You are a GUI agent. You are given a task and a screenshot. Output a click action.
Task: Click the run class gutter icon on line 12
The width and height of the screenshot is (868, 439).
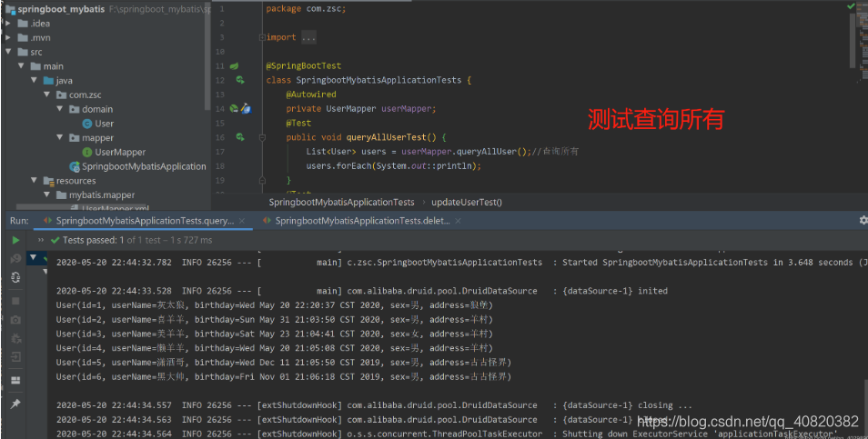(x=239, y=80)
